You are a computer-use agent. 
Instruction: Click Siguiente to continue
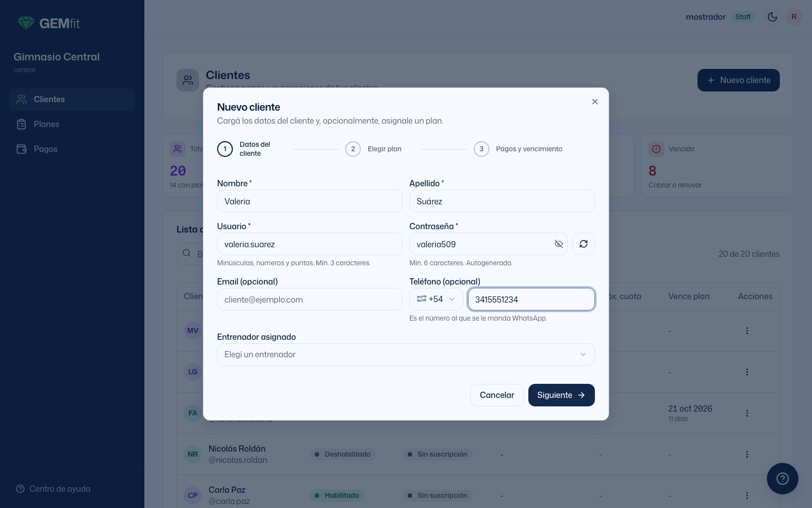coord(562,395)
